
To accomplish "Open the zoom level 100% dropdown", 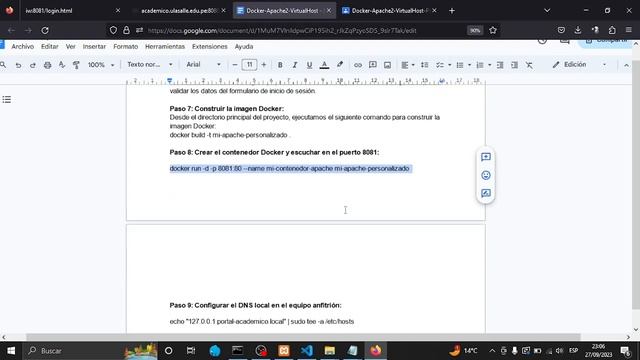I will 101,65.
